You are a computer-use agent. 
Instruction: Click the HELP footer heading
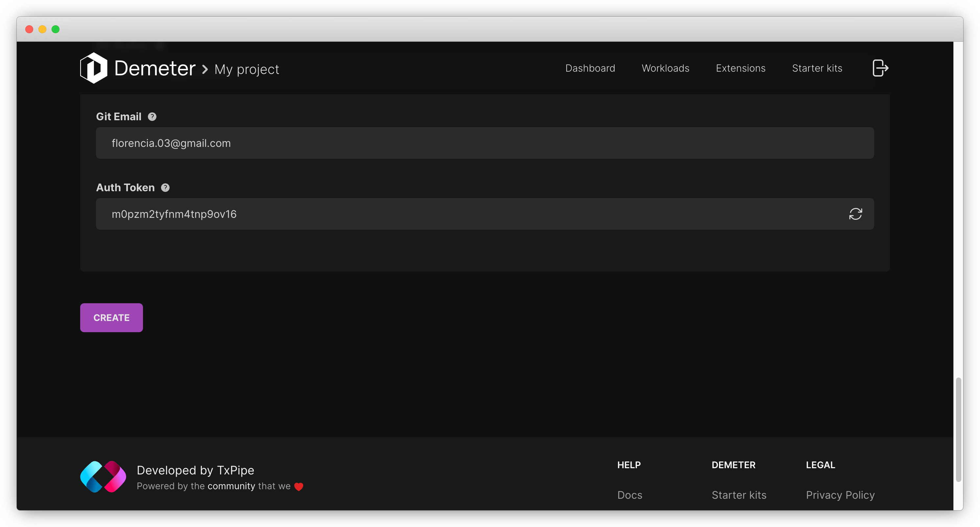[x=629, y=465]
